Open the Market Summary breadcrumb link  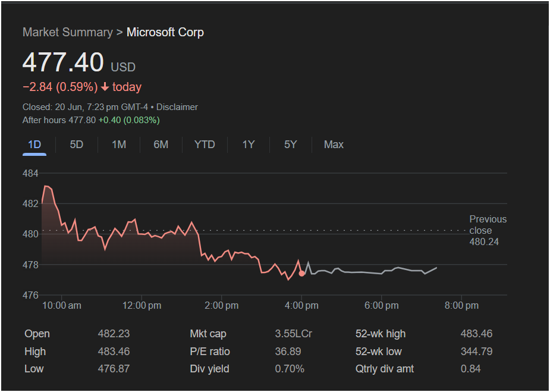point(68,32)
